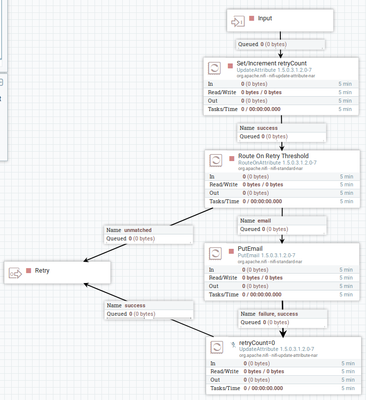Select the success connection going to Retry
Image resolution: width=366 pixels, height=400 pixels.
tap(149, 310)
